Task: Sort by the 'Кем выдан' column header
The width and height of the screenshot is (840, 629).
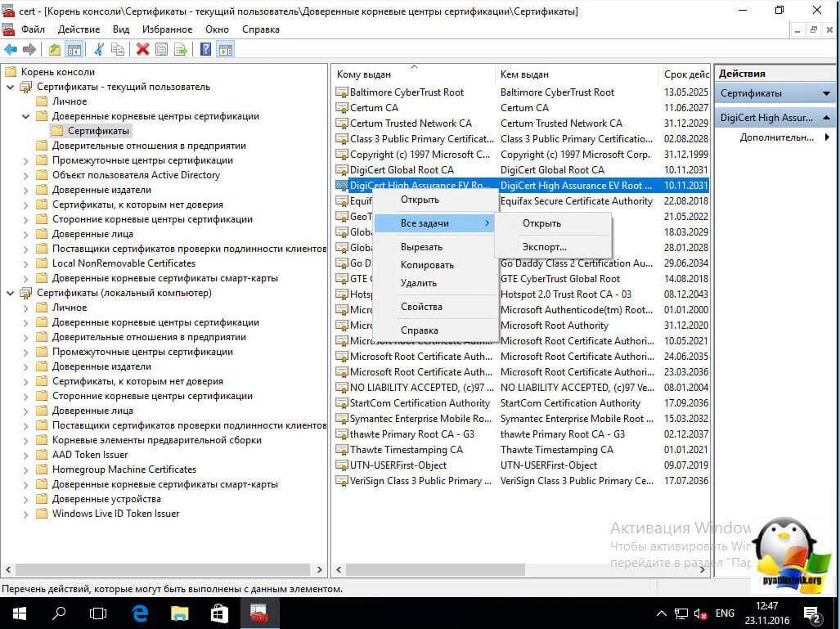Action: [524, 74]
